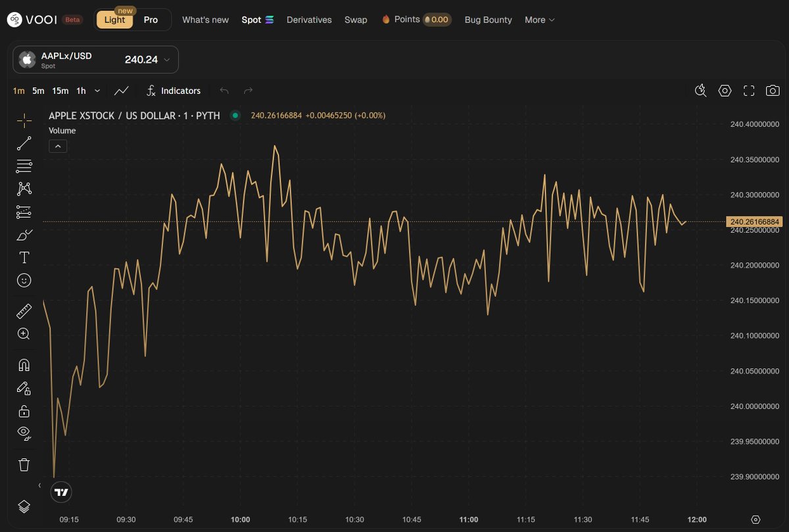
Task: Click the 240.00000000 price axis label
Action: point(755,406)
